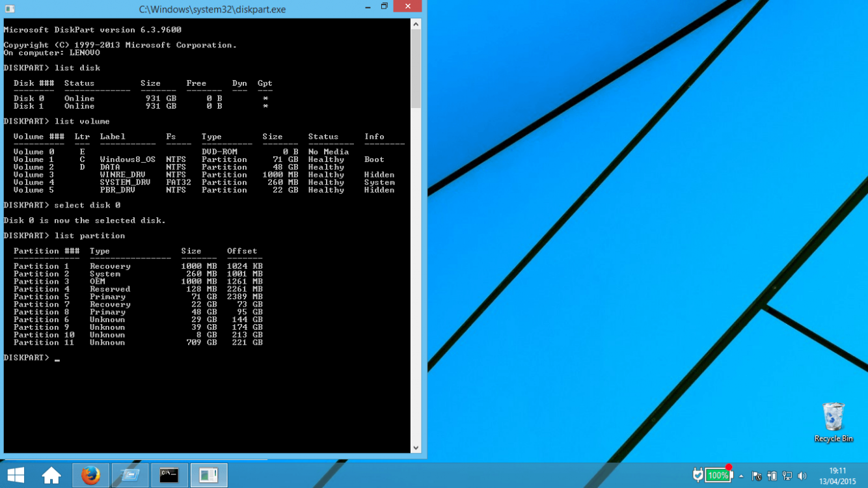868x488 pixels.
Task: Close the diskpart.exe window
Action: [x=408, y=6]
